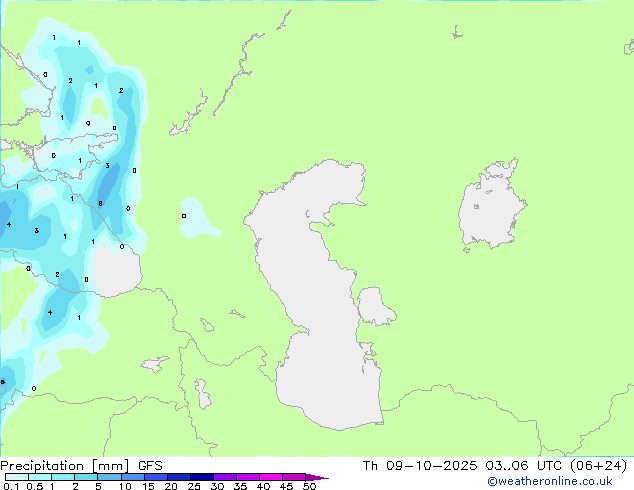Open the weatheronline.co.uk link

[x=550, y=481]
